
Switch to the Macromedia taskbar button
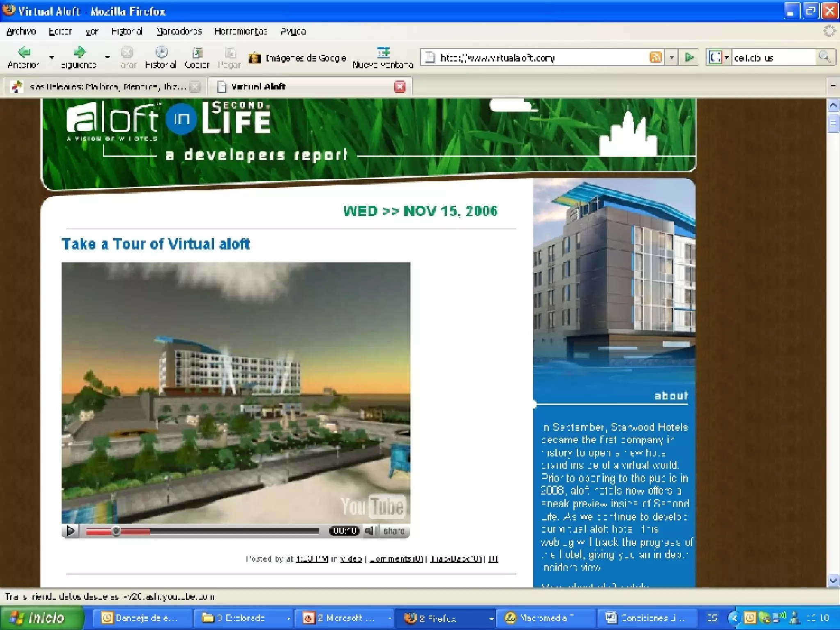[546, 618]
